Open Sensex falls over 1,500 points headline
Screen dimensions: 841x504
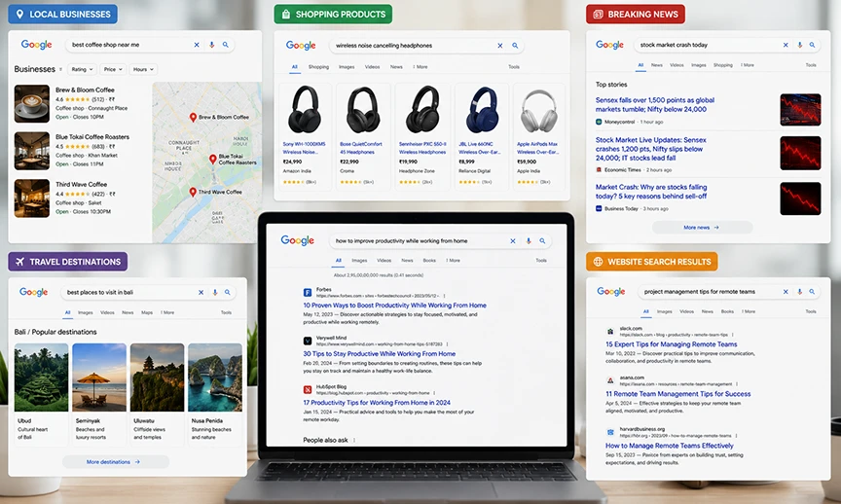655,104
